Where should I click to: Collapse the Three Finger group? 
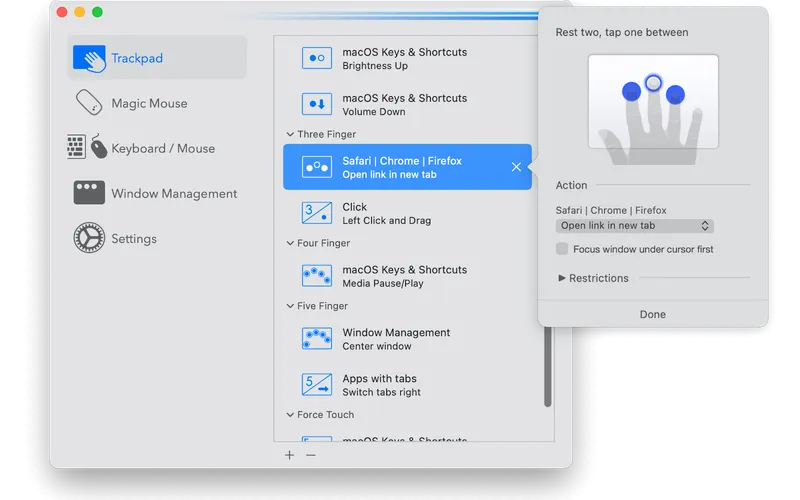tap(290, 134)
